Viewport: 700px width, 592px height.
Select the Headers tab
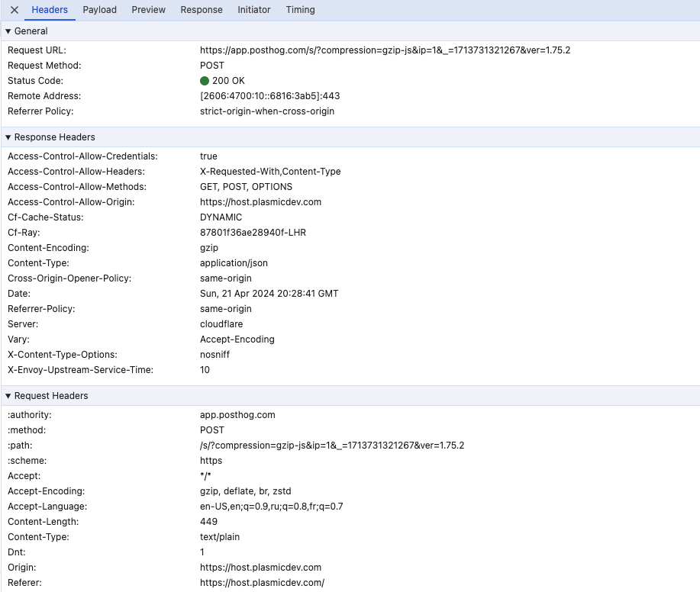50,10
